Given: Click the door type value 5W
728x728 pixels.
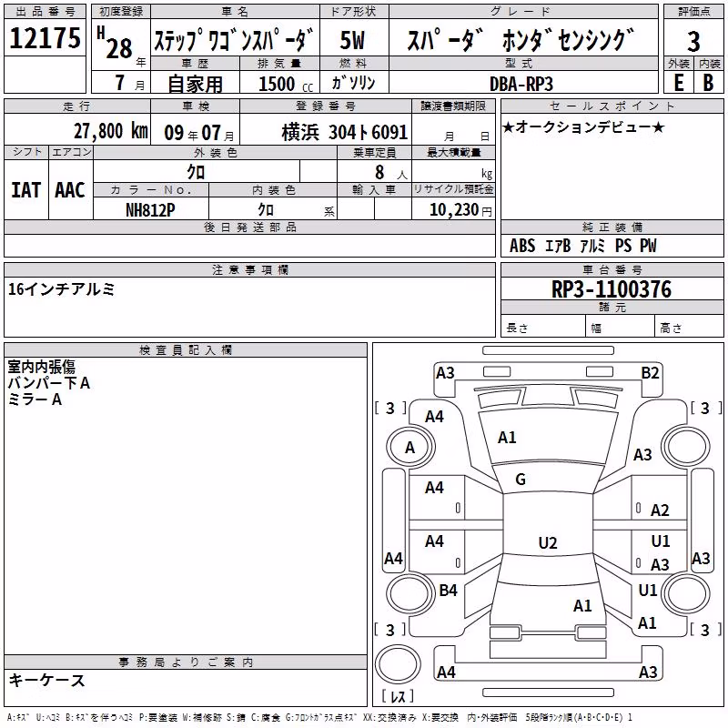Looking at the screenshot, I should click(352, 40).
